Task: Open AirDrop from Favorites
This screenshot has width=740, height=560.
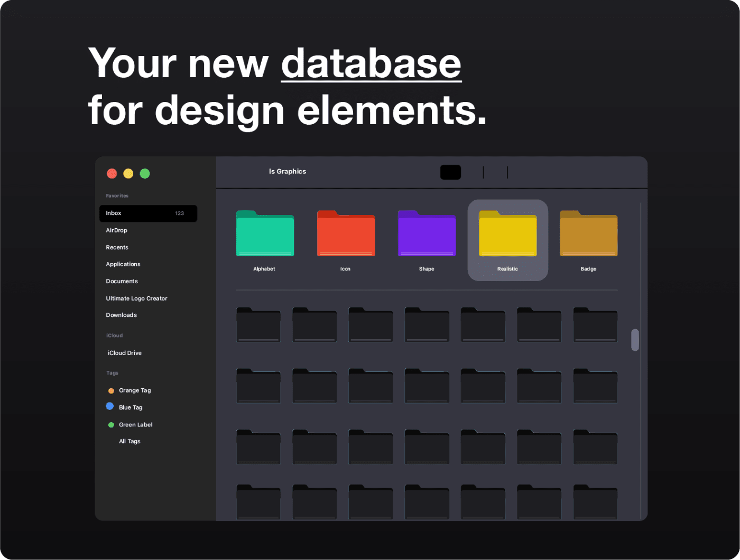Action: (117, 230)
